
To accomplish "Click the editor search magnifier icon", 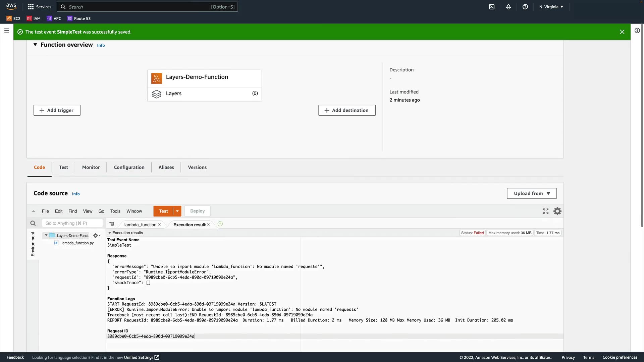I will click(33, 223).
